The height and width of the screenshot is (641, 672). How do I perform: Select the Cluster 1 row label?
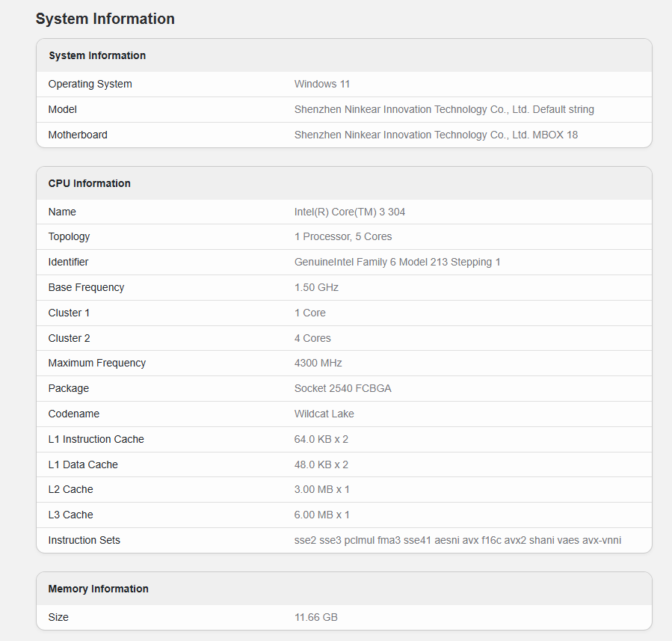(69, 313)
